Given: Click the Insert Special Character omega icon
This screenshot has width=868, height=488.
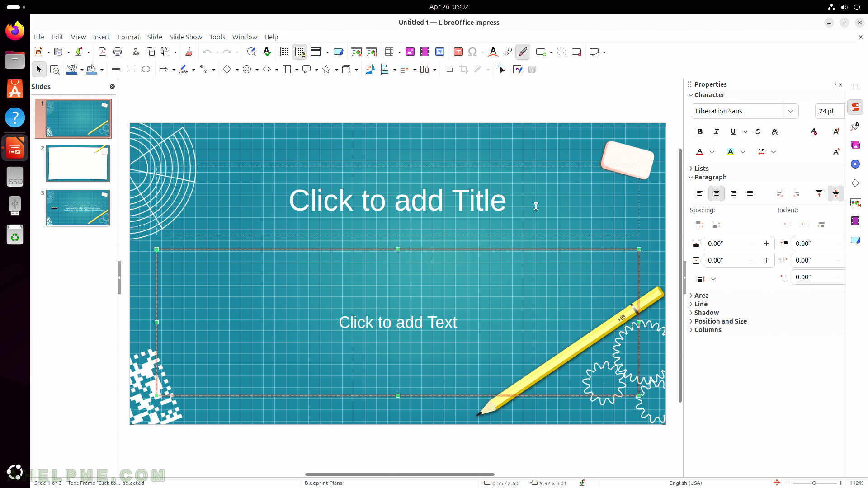Looking at the screenshot, I should point(472,52).
